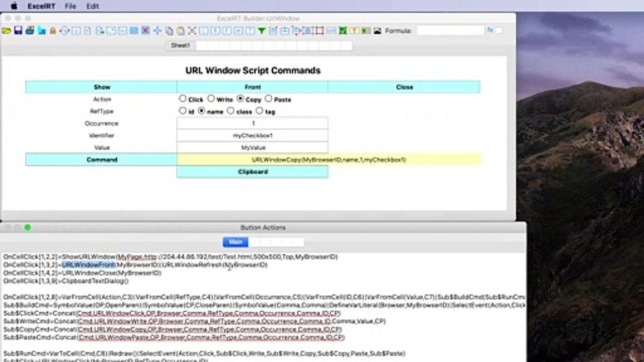
Task: Click the blank document page toolbar icon
Action: [88, 31]
